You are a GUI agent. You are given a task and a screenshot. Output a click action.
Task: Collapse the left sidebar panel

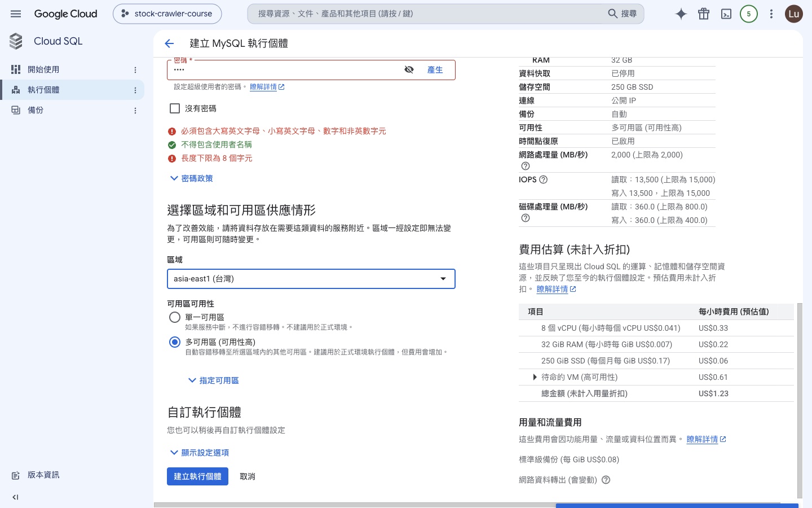click(15, 497)
